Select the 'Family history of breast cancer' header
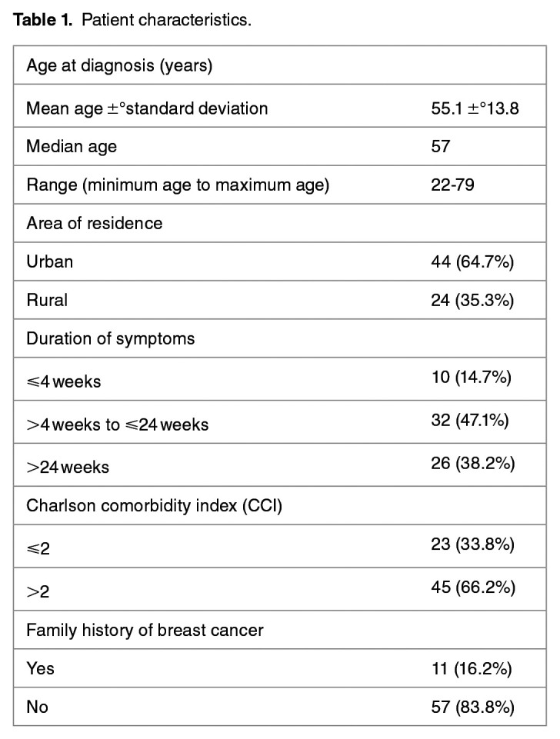The width and height of the screenshot is (560, 739). (145, 631)
